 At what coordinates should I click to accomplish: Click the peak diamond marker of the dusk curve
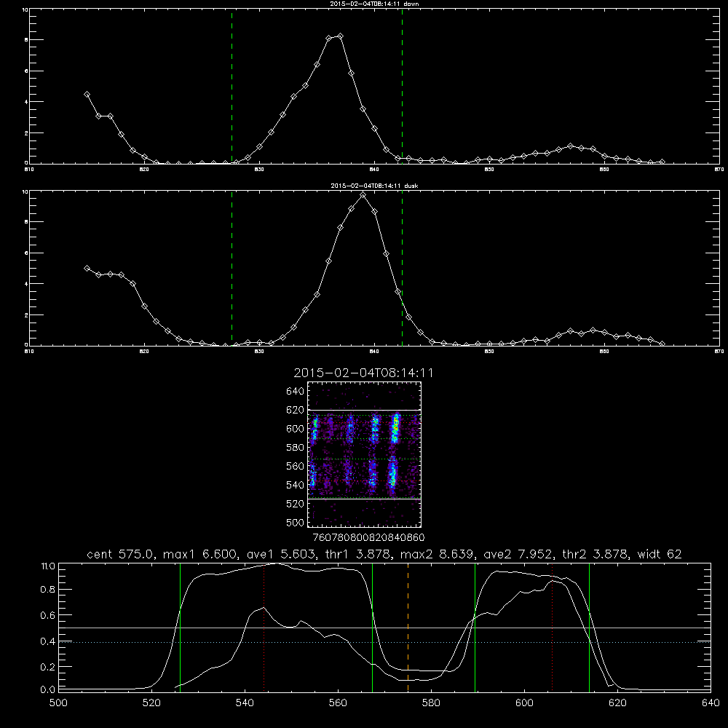(x=363, y=195)
